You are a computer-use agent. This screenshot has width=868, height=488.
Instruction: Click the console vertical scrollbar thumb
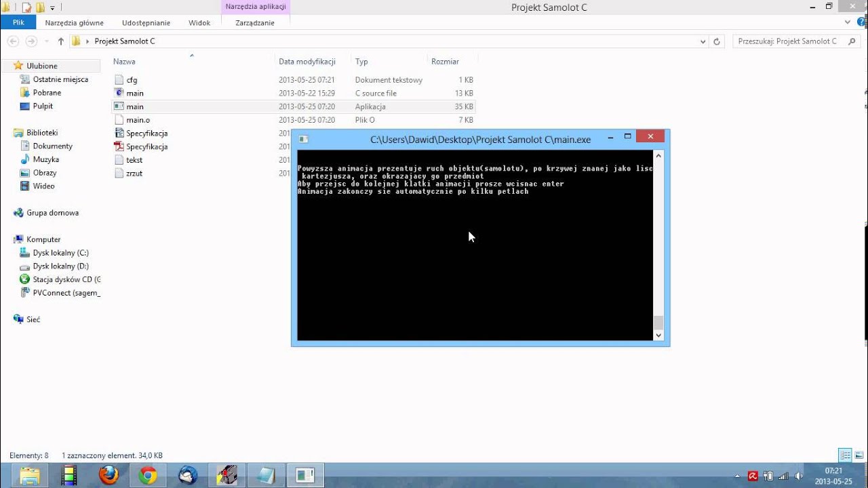[658, 323]
